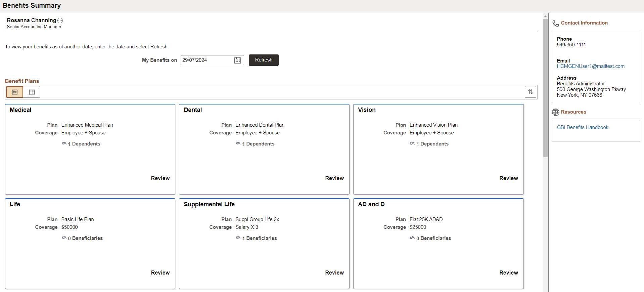Click the Refresh button

point(264,60)
